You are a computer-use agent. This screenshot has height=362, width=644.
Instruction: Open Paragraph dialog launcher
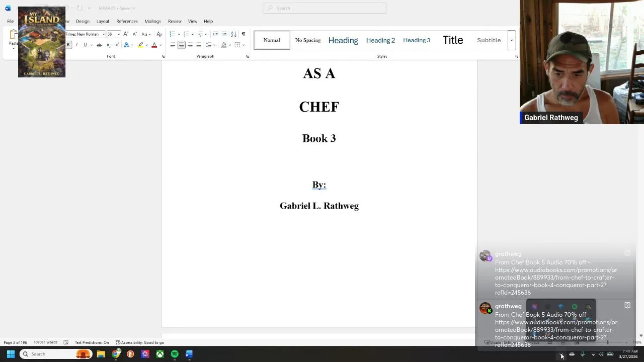click(248, 56)
